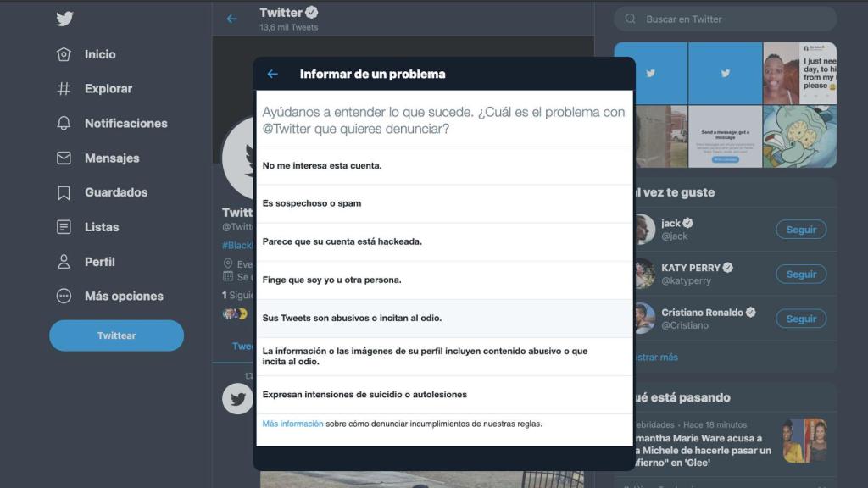Viewport: 868px width, 488px height.
Task: Click Twitter avatar on the tweet below
Action: click(238, 398)
